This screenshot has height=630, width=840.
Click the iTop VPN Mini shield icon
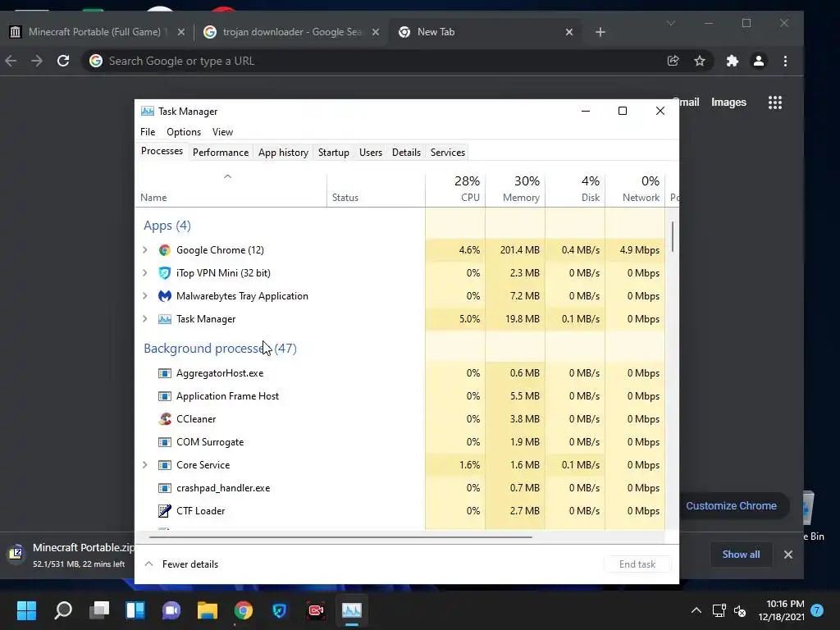click(164, 273)
